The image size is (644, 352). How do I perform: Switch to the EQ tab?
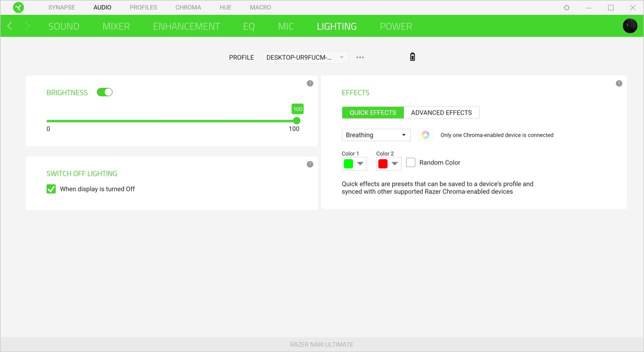point(249,27)
